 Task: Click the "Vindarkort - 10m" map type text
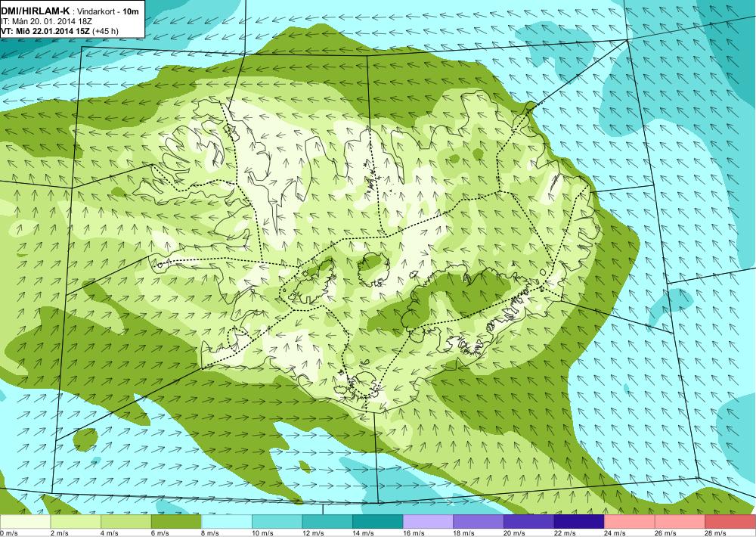pyautogui.click(x=108, y=11)
